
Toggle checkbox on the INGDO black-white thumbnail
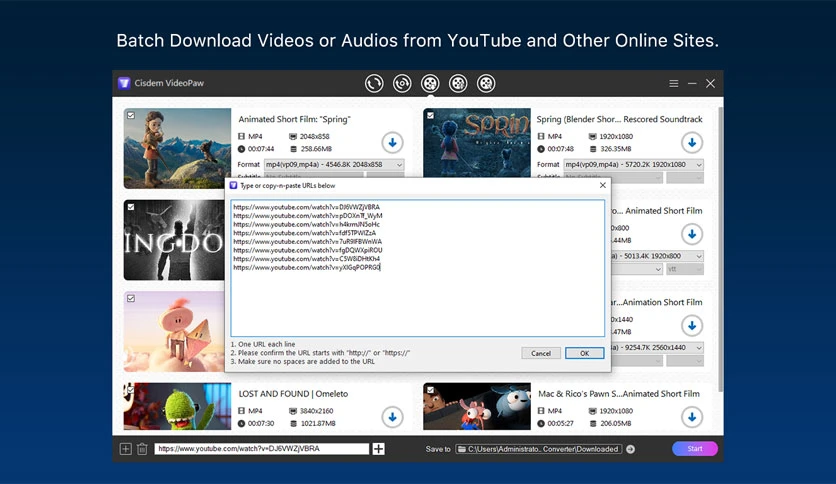(131, 207)
